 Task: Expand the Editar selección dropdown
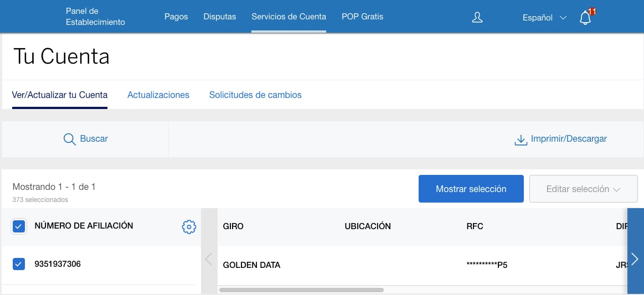click(583, 189)
